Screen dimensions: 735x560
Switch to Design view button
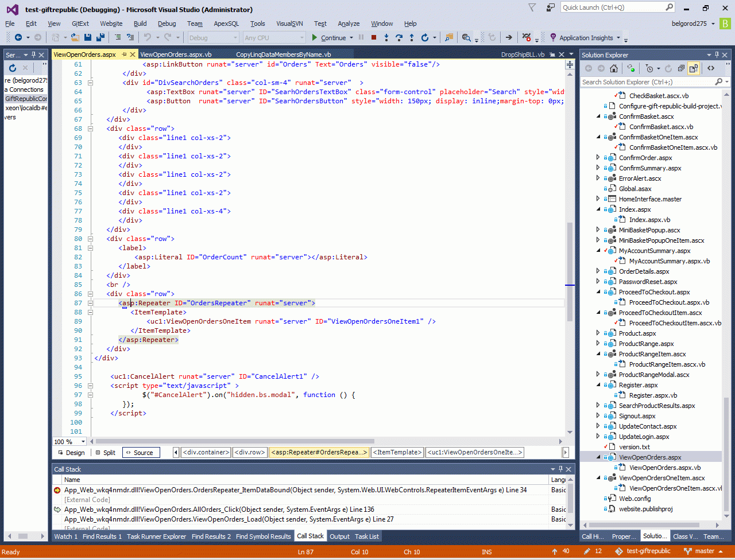[x=71, y=453]
